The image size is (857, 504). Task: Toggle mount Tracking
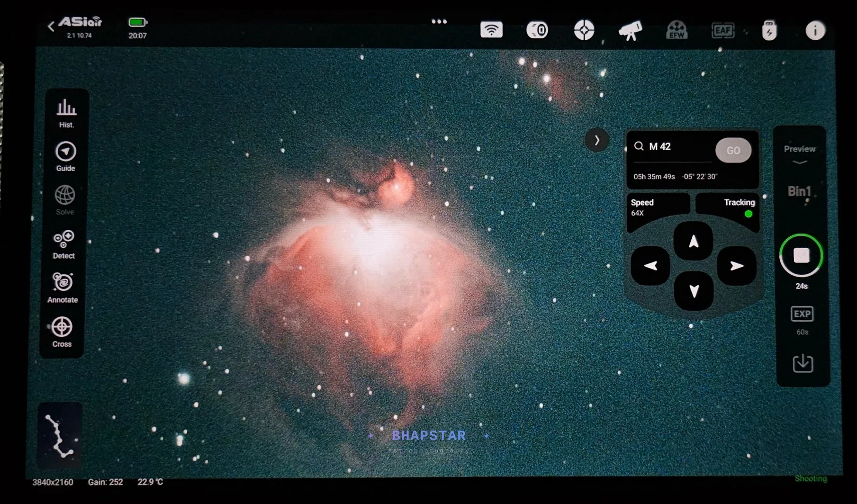728,207
